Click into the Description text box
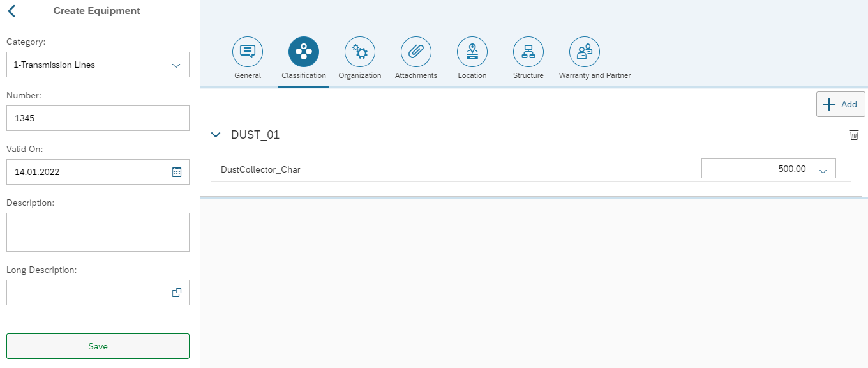868x368 pixels. tap(98, 232)
